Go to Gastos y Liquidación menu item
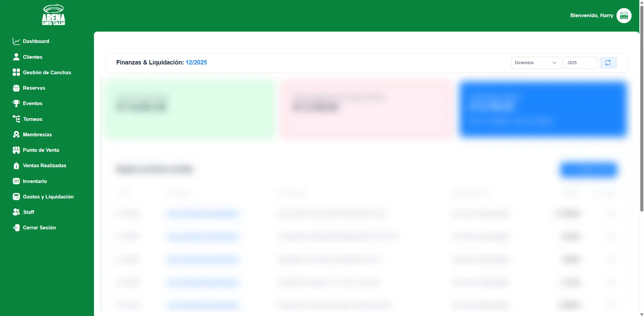Viewport: 644px width, 316px height. pyautogui.click(x=48, y=197)
